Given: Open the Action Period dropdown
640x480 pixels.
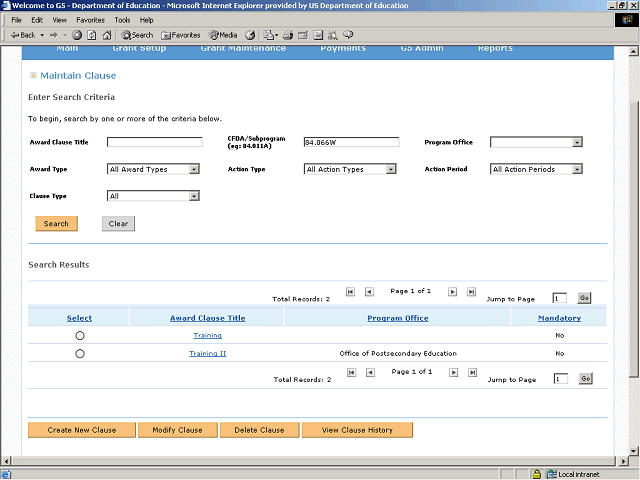Looking at the screenshot, I should (577, 170).
